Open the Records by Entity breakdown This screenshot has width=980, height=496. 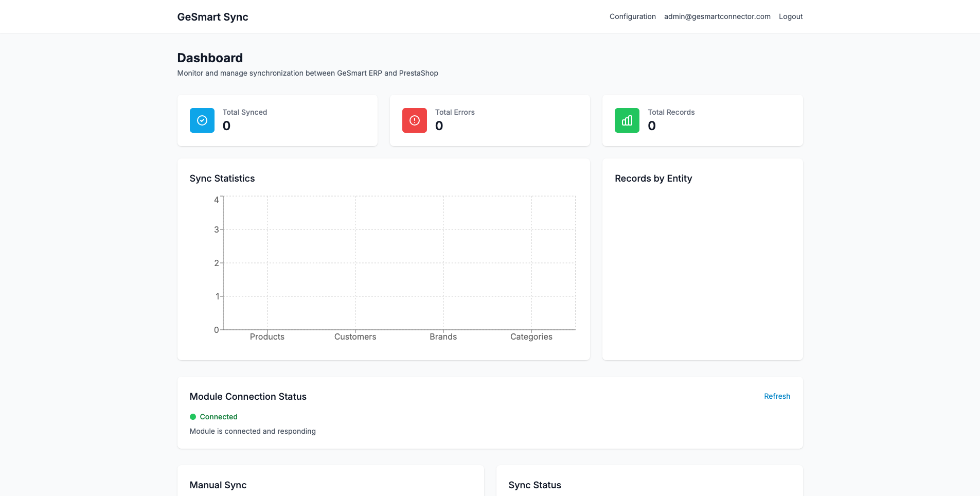pyautogui.click(x=653, y=178)
